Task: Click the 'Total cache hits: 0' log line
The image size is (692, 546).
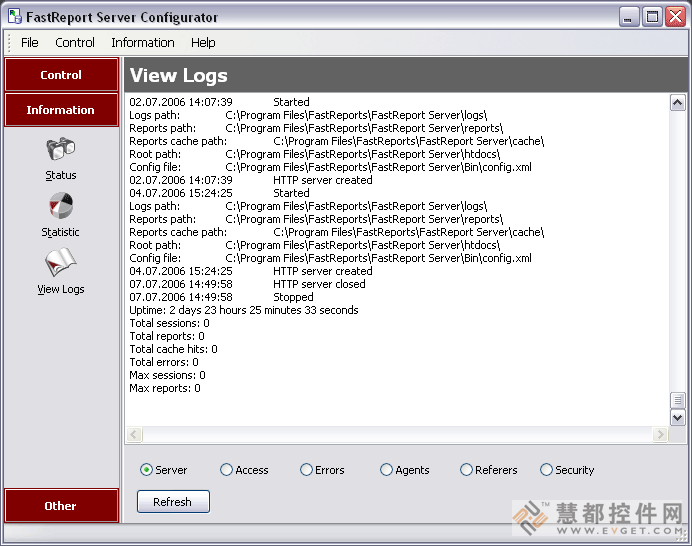Action: 173,349
